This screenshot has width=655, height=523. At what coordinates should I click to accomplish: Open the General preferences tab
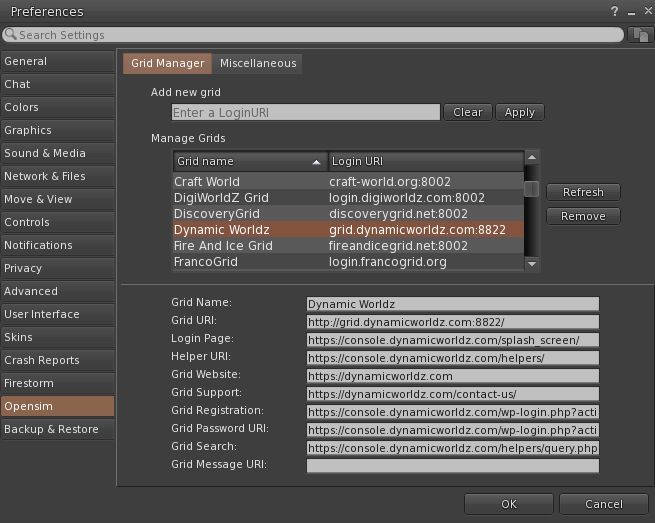pos(58,61)
